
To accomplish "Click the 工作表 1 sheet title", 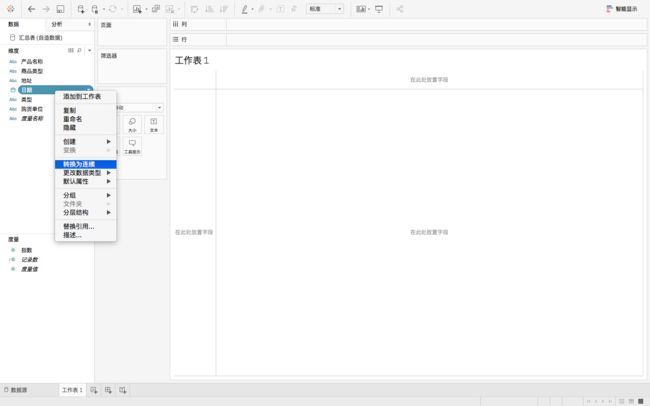I will click(192, 61).
